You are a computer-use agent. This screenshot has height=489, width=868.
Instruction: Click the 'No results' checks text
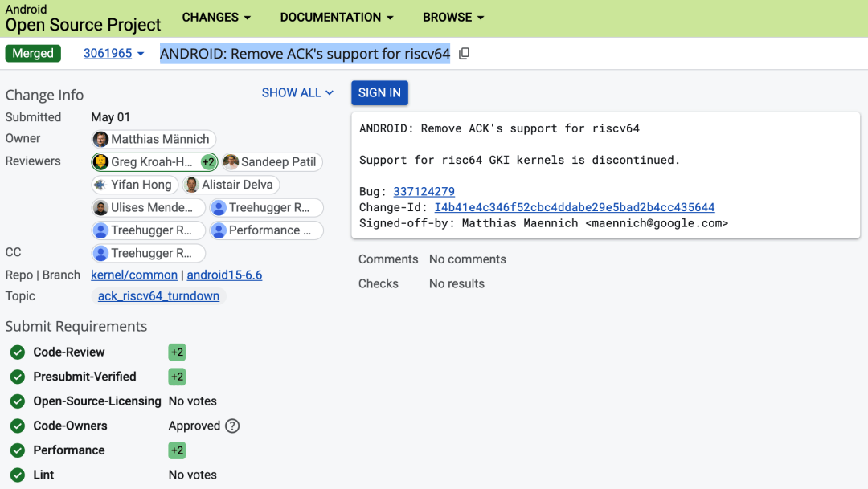(457, 283)
